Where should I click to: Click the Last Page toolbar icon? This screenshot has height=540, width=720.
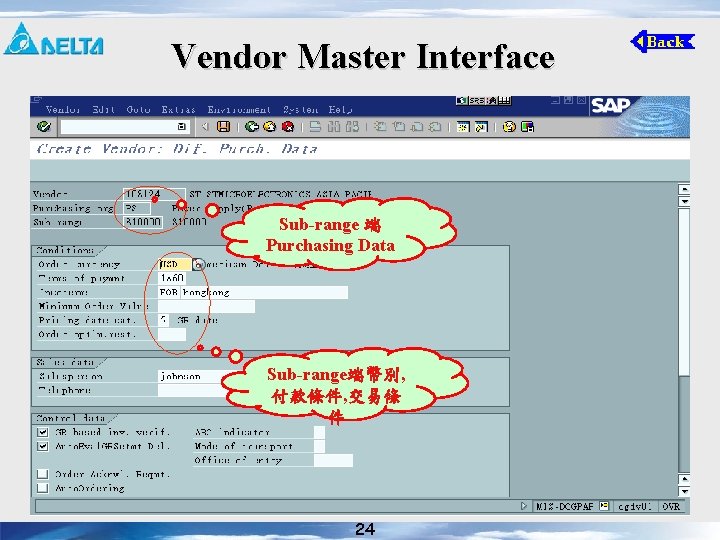click(435, 127)
